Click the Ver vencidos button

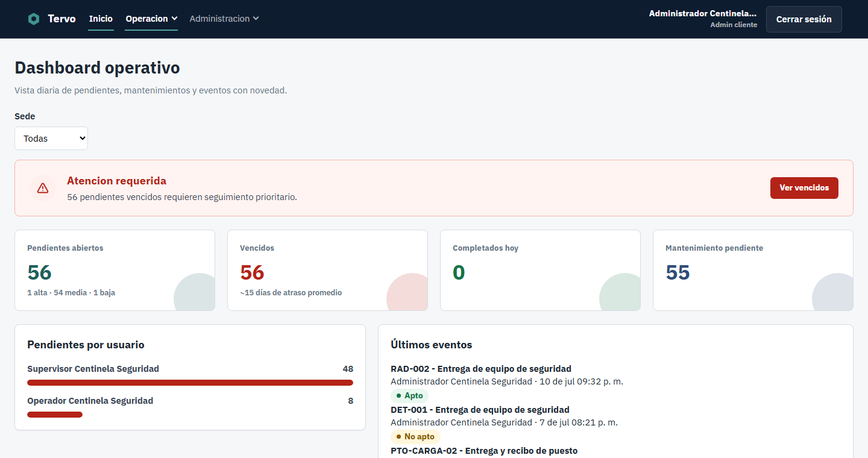[x=804, y=188]
